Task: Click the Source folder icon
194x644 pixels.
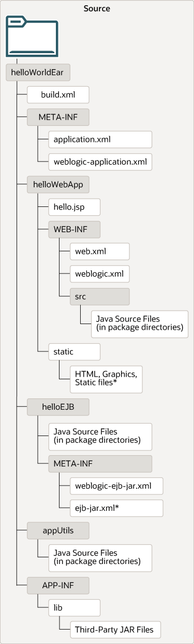Action: (x=32, y=36)
